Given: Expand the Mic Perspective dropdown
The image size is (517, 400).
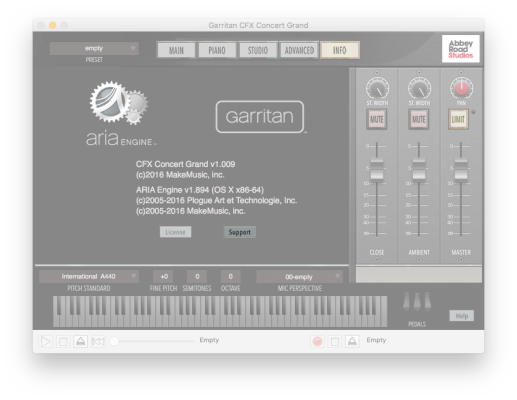Looking at the screenshot, I should point(299,277).
